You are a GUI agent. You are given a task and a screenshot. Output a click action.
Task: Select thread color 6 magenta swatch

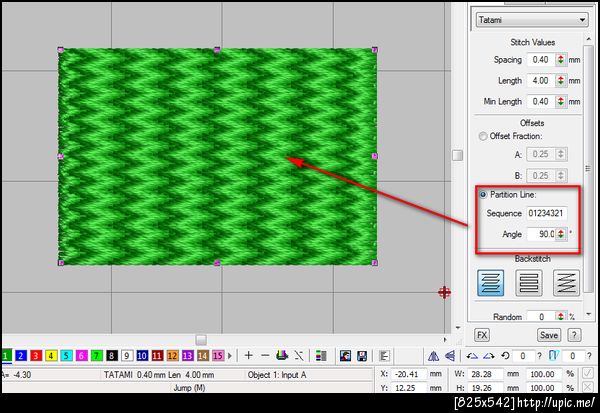click(81, 356)
